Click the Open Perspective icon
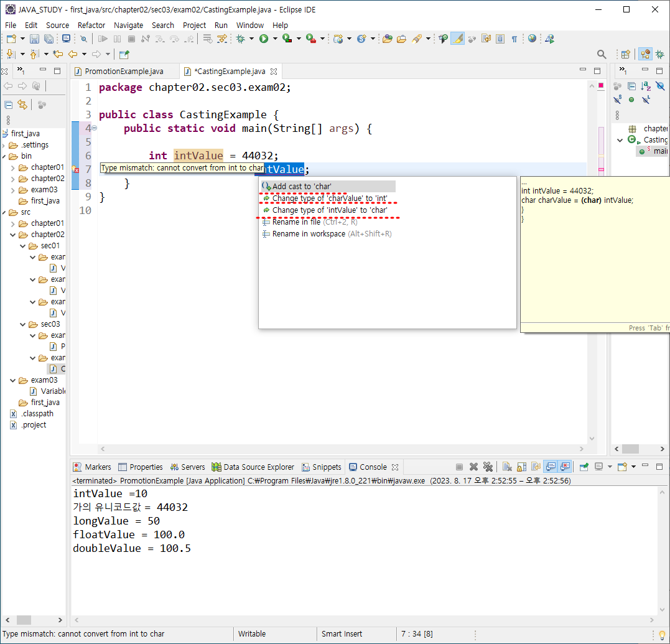The width and height of the screenshot is (670, 644). pos(626,54)
